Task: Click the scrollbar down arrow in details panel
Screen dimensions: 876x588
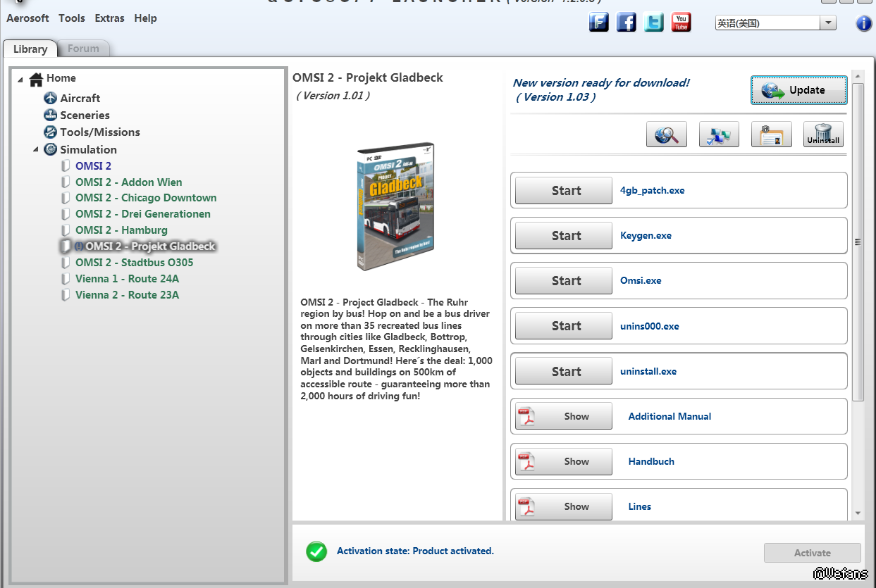Action: pos(858,513)
